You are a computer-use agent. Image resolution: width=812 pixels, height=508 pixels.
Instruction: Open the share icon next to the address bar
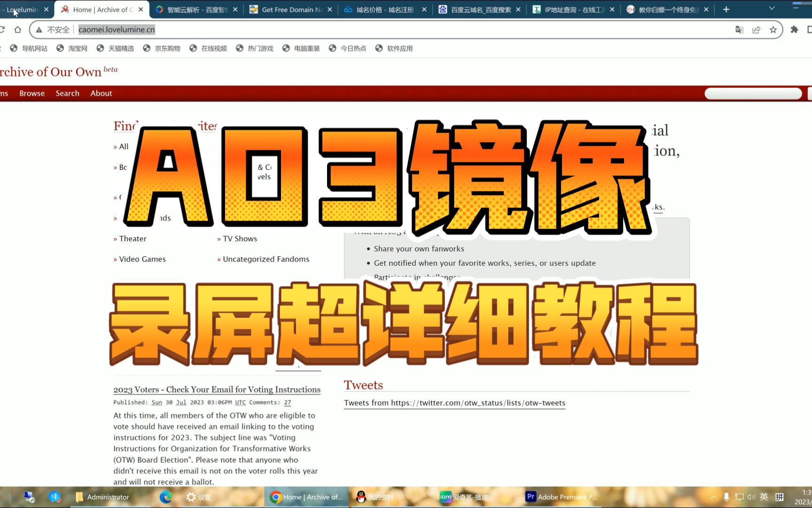click(x=756, y=30)
